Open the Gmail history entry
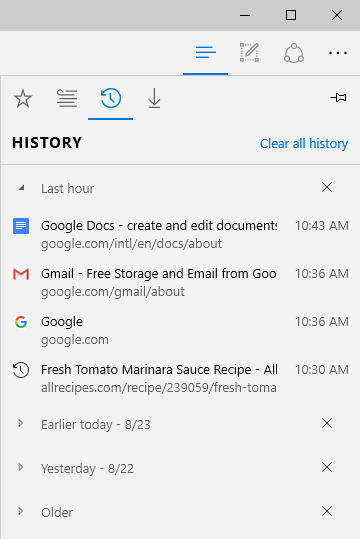The height and width of the screenshot is (539, 360). pos(181,282)
